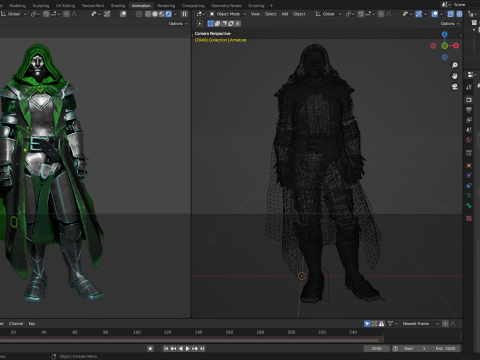480x360 pixels.
Task: Select wireframe shading in left viewport
Action: click(x=148, y=14)
